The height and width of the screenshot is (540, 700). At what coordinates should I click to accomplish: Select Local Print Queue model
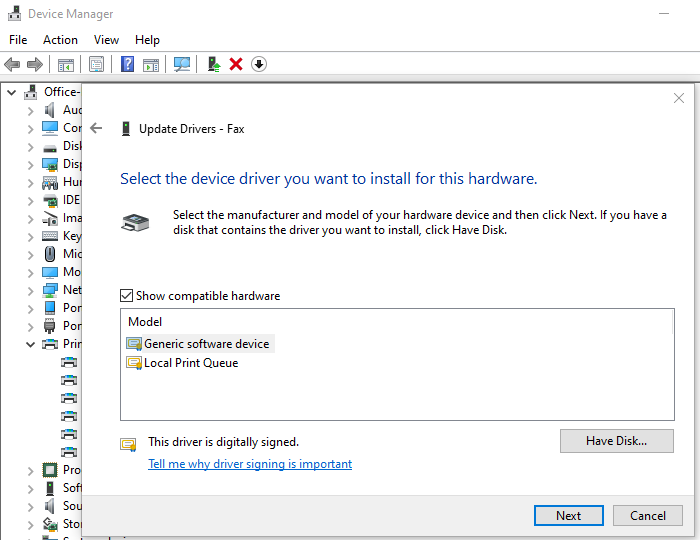pyautogui.click(x=191, y=363)
